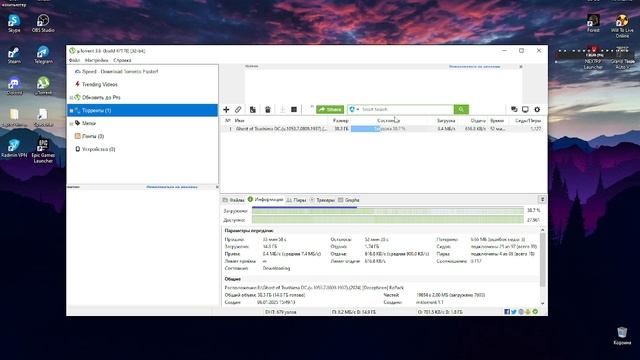This screenshot has width=640, height=360.
Task: Close the top banner advertisement
Action: click(x=520, y=67)
